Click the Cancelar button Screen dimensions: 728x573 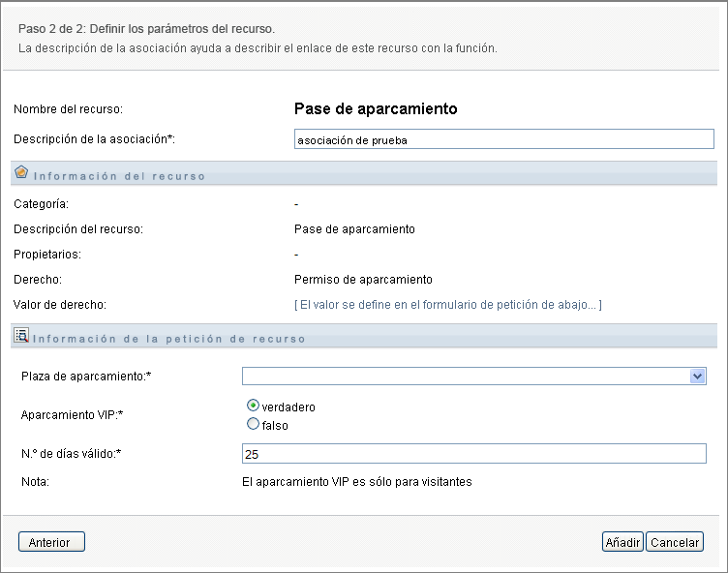675,542
